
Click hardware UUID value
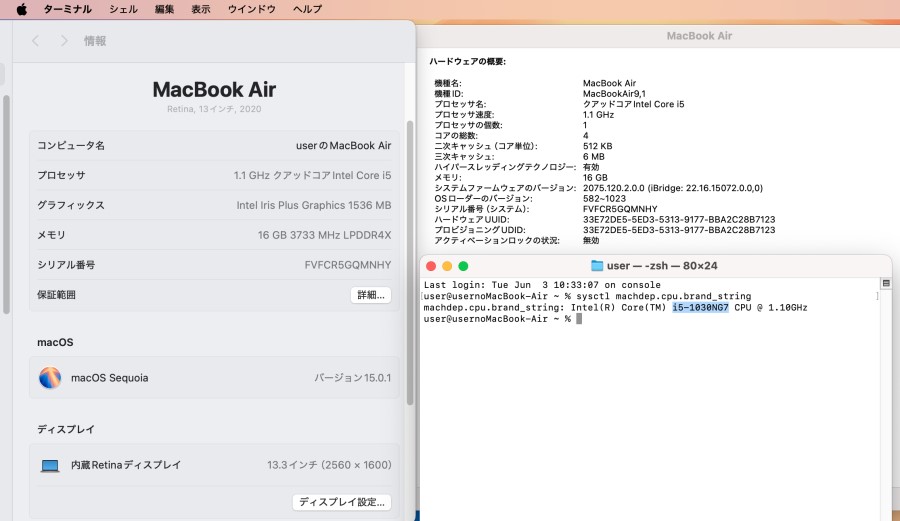coord(679,220)
